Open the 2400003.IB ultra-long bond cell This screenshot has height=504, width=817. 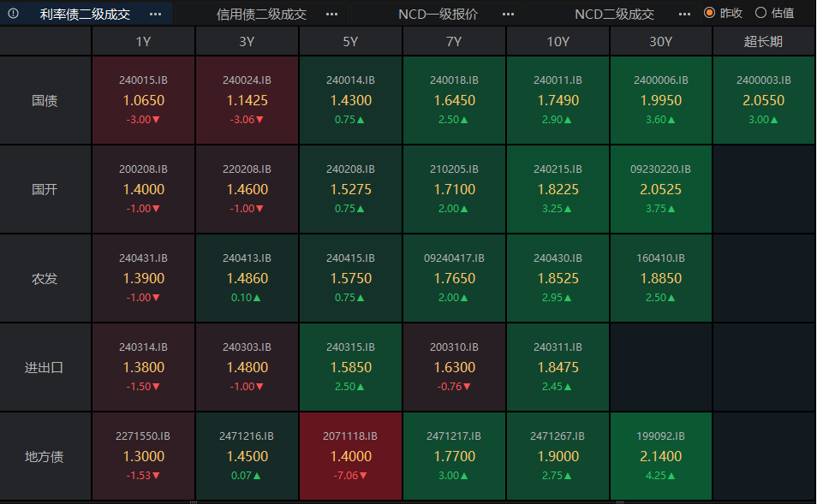point(763,100)
